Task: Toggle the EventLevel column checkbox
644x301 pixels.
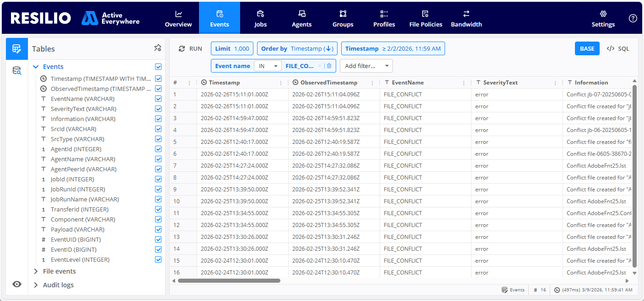Action: pos(158,259)
